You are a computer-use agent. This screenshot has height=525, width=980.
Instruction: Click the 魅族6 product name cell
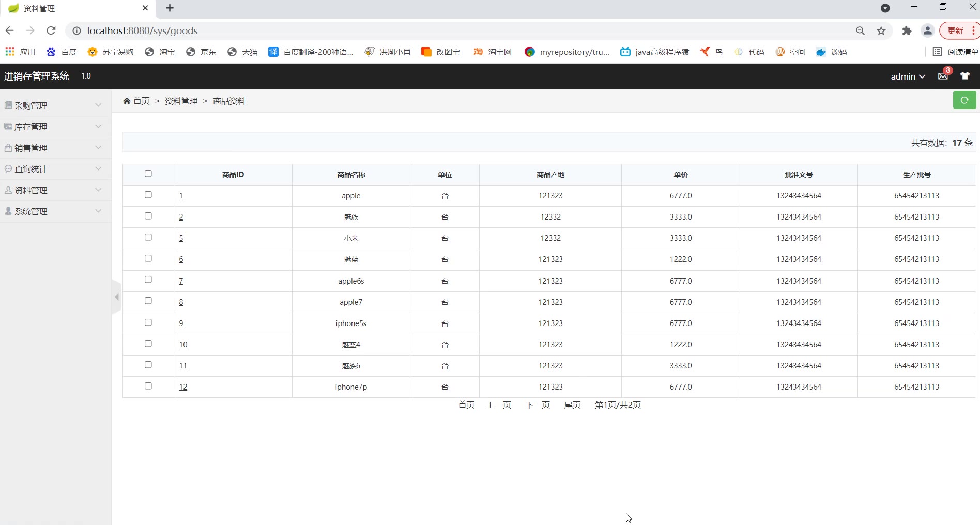(x=351, y=366)
